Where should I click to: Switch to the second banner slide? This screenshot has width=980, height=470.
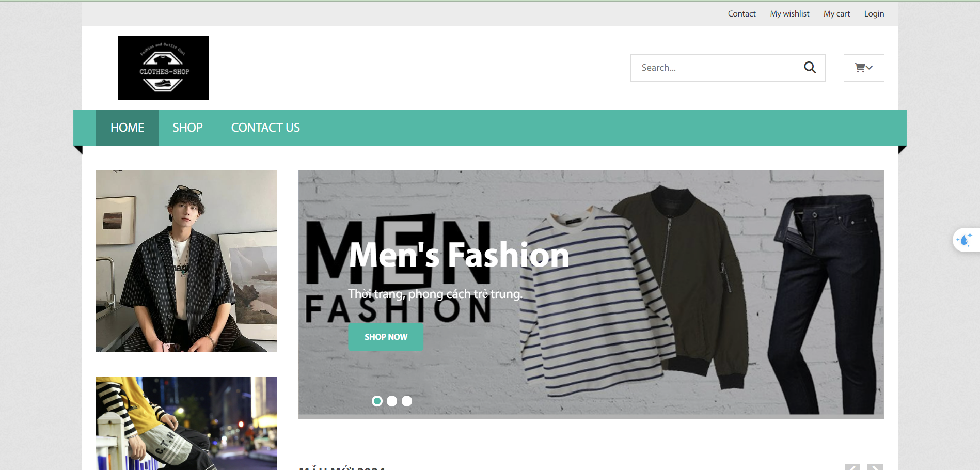(392, 401)
